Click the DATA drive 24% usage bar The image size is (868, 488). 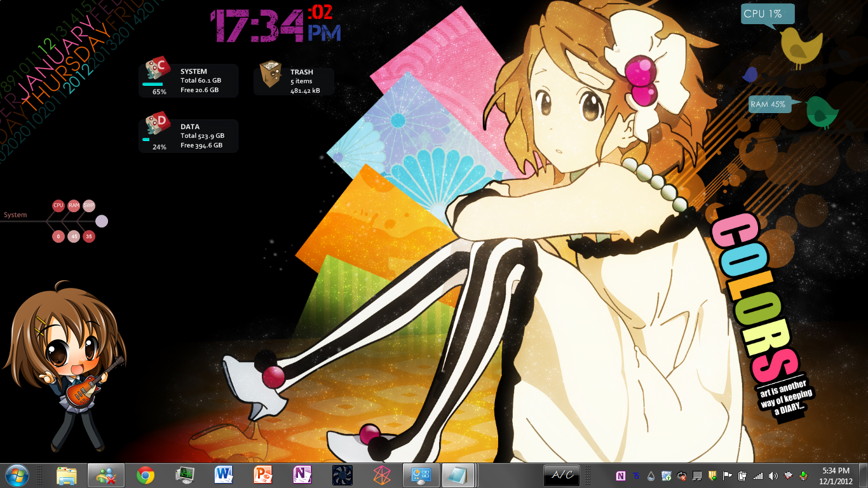tap(146, 139)
